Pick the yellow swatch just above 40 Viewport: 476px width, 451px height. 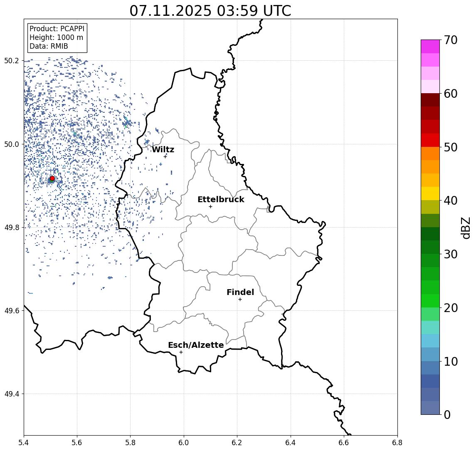click(x=430, y=194)
